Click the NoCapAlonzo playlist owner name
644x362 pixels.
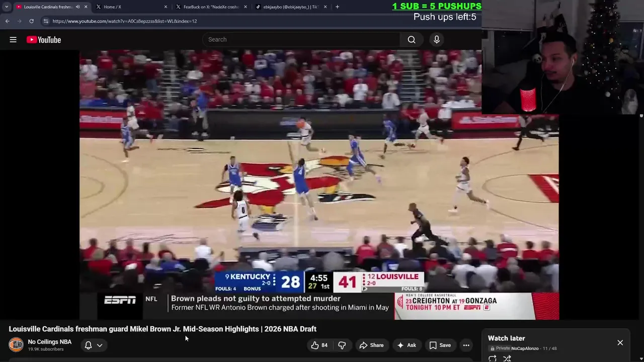(x=525, y=348)
